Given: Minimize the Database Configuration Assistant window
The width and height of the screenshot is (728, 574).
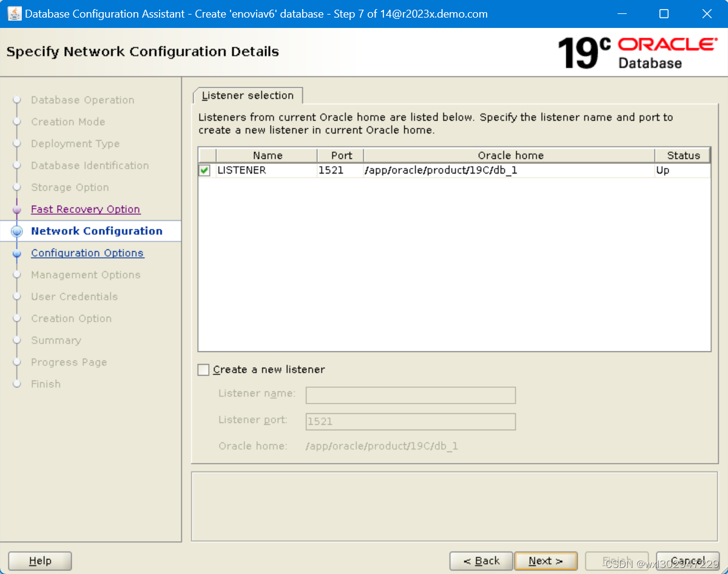Looking at the screenshot, I should [621, 13].
